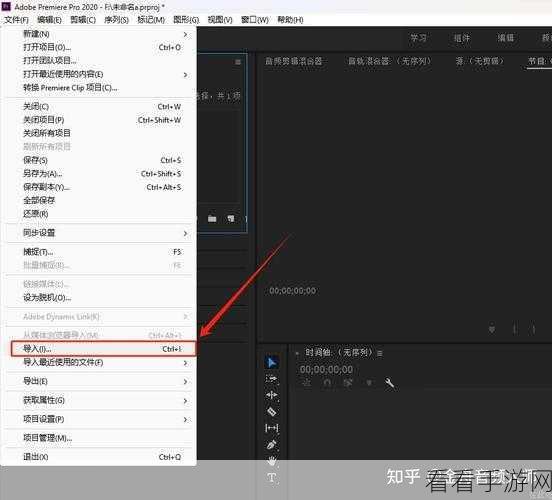Open the 音频剪辑混合器 panel tab
Screen dimensions: 552x500
(x=294, y=61)
